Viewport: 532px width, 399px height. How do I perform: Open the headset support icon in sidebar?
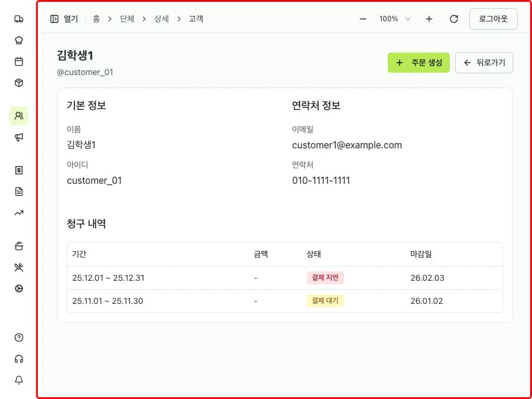18,359
